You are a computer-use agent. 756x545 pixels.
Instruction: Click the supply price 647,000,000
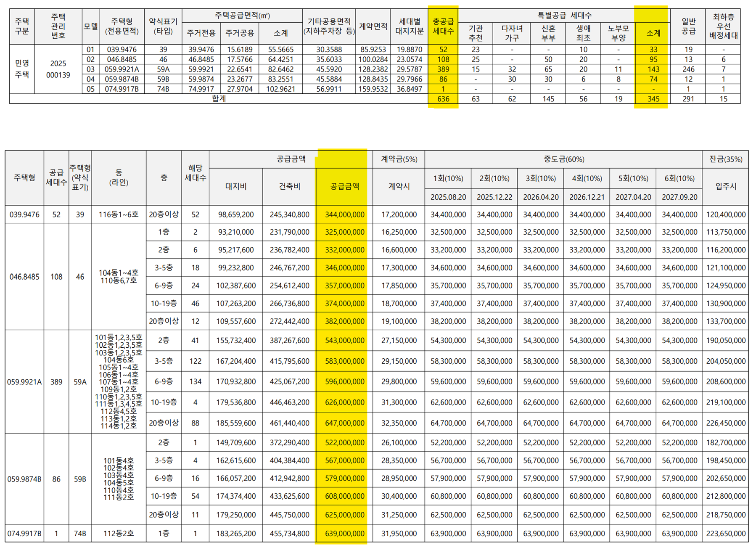click(344, 423)
